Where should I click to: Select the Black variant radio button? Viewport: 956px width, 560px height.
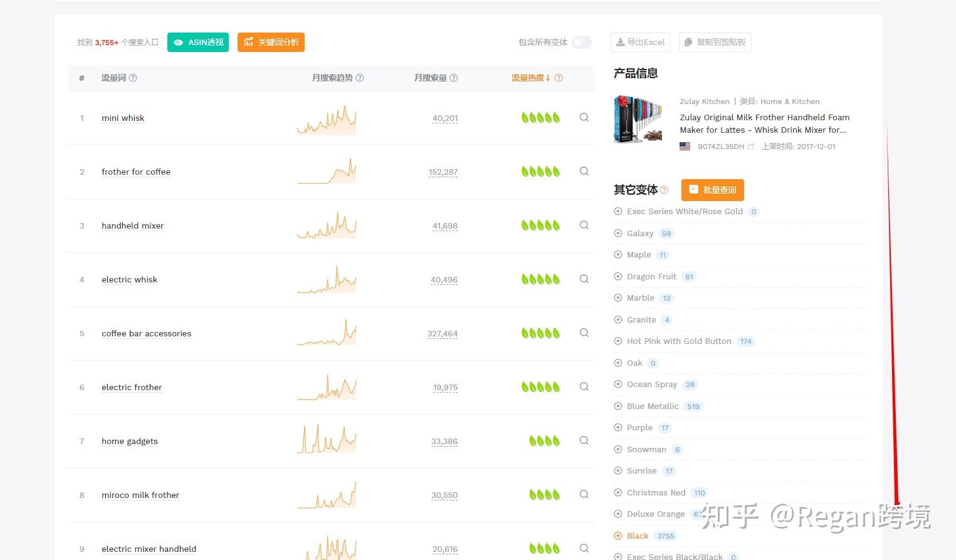pos(617,536)
